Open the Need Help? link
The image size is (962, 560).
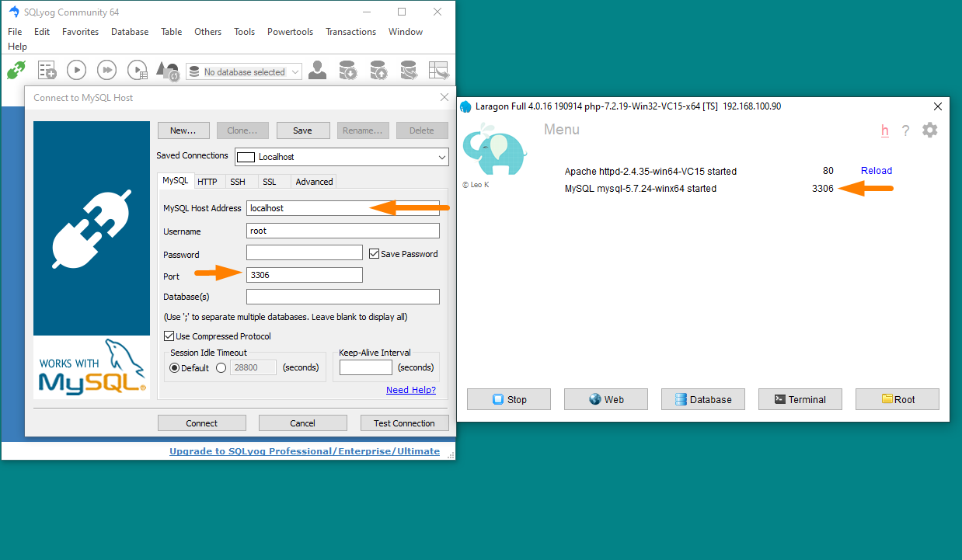pos(411,390)
